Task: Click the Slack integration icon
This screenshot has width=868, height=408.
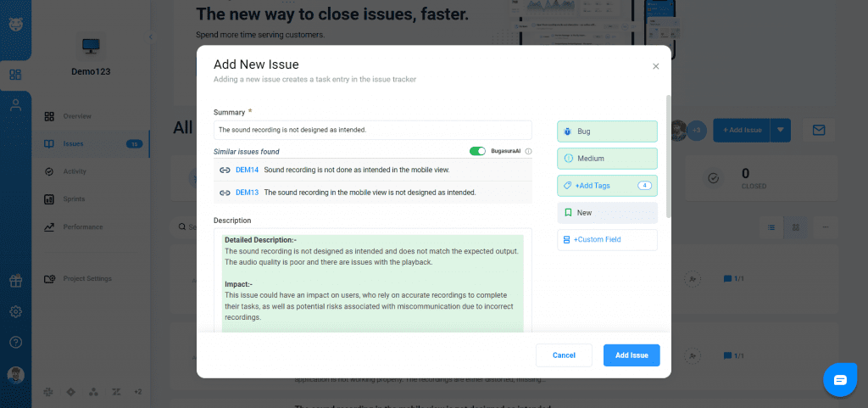Action: [x=47, y=391]
